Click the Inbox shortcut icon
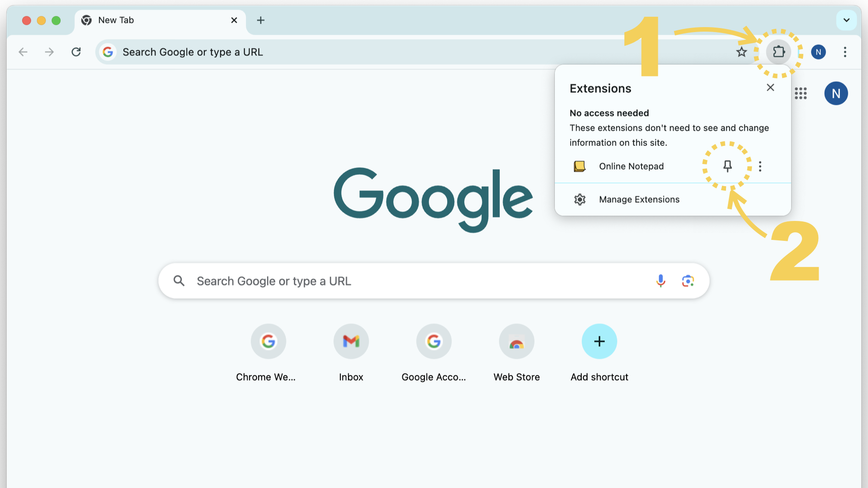 pos(350,341)
